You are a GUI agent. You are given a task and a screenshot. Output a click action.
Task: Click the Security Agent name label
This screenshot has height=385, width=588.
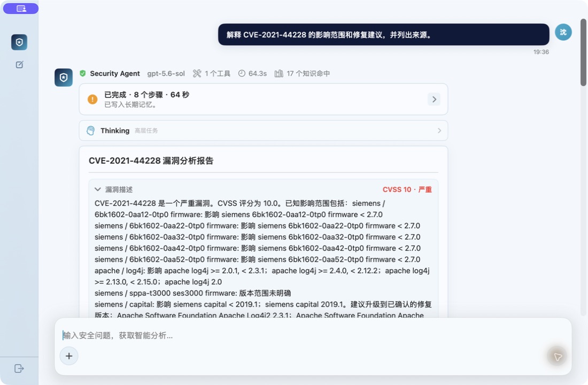(115, 74)
